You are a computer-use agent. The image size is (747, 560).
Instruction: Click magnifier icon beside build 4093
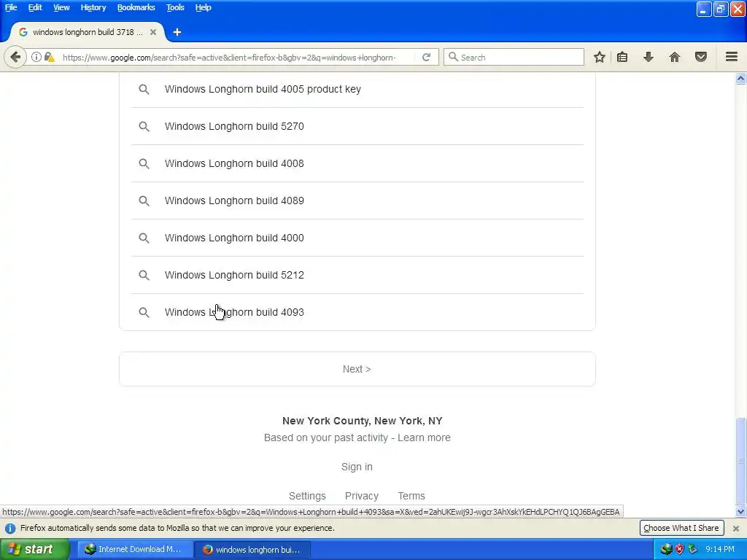pyautogui.click(x=144, y=312)
